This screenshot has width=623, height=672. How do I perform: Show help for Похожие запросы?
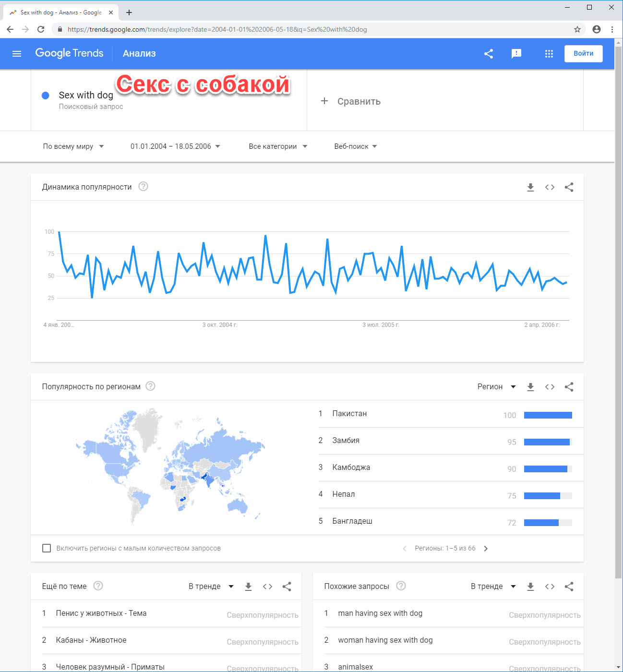point(401,586)
